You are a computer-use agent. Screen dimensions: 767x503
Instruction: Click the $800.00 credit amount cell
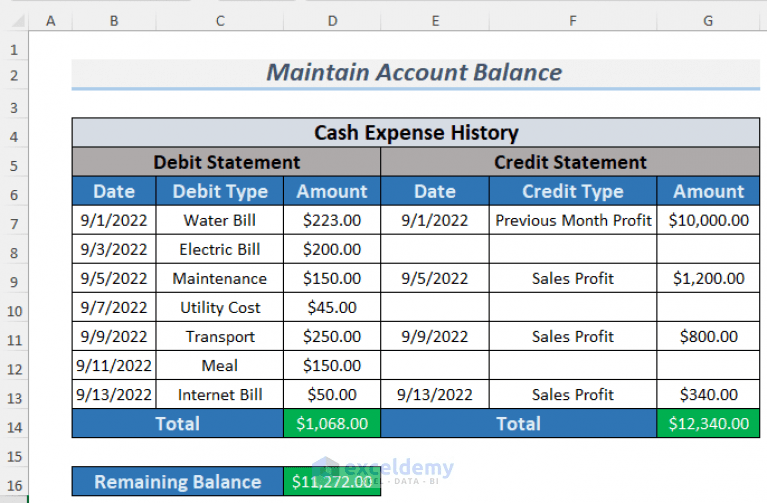(708, 336)
